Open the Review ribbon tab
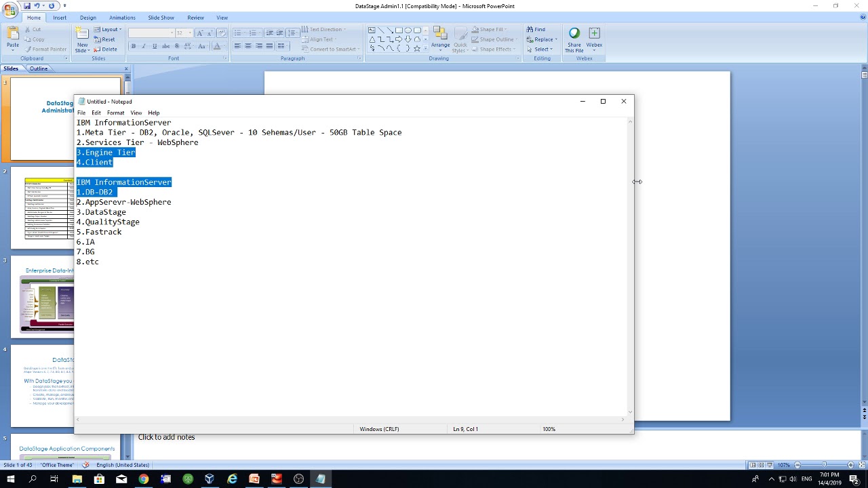868x488 pixels. click(x=195, y=18)
